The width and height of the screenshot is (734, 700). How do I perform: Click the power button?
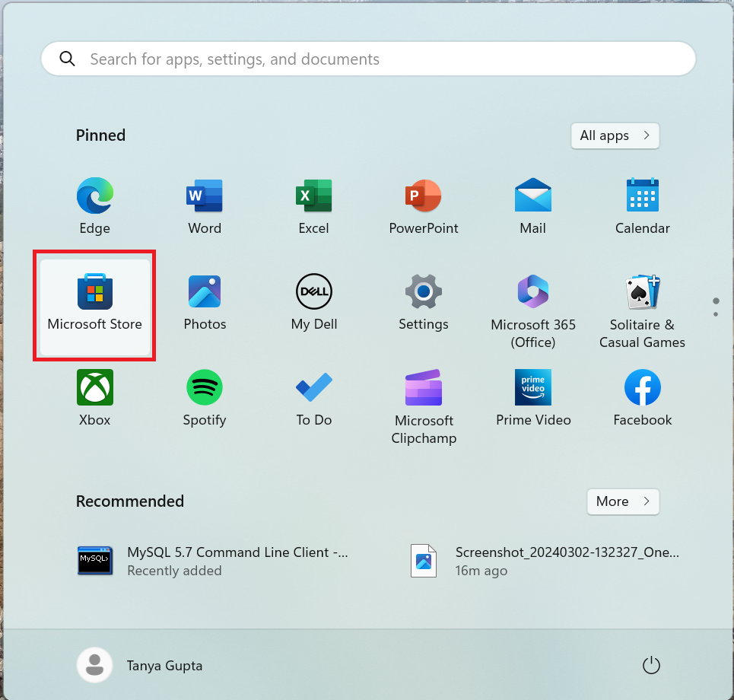click(651, 666)
